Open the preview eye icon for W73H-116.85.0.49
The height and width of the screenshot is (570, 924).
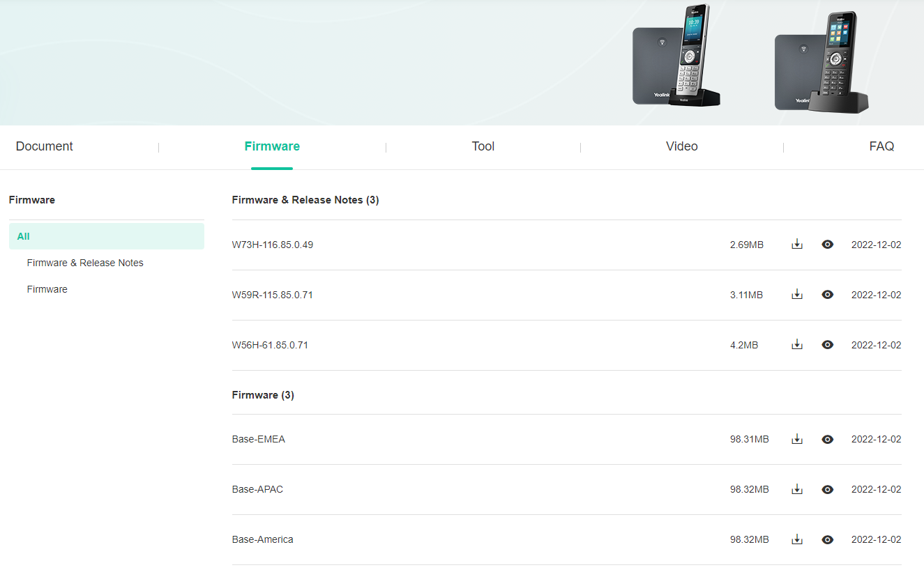coord(827,245)
